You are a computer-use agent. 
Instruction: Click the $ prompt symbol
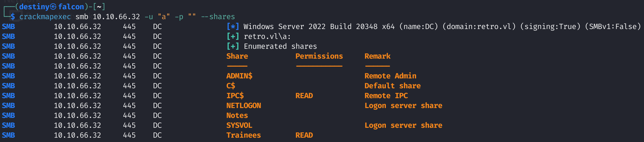click(13, 17)
